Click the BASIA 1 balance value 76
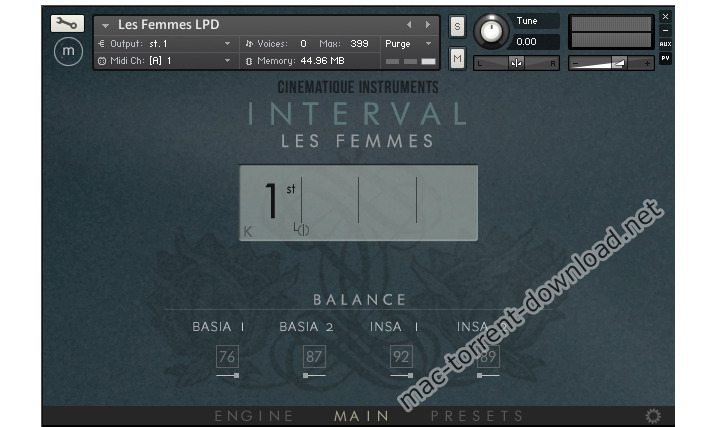The width and height of the screenshot is (716, 427). click(x=227, y=357)
